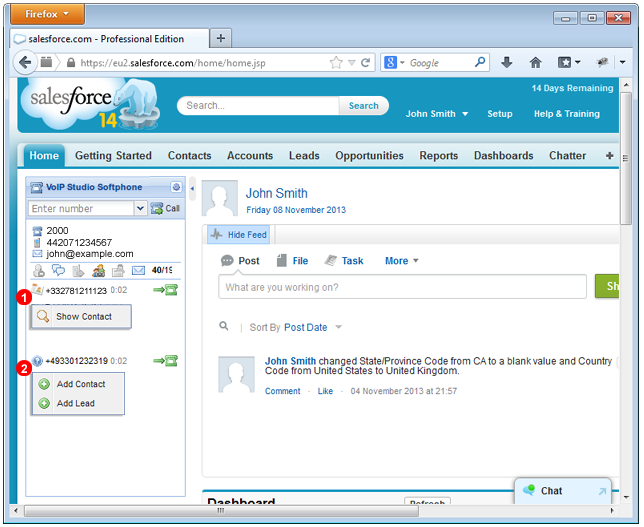Click the Firefox menu button
The image size is (644, 527).
click(47, 14)
